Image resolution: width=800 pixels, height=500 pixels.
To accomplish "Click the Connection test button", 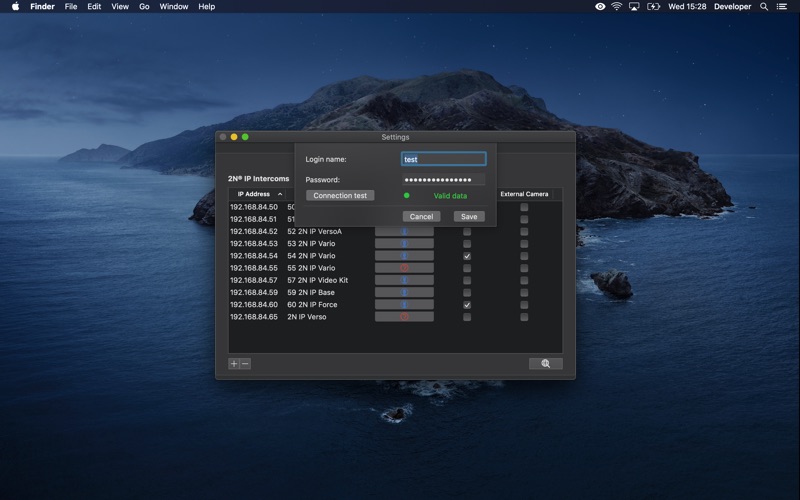I will pos(340,196).
